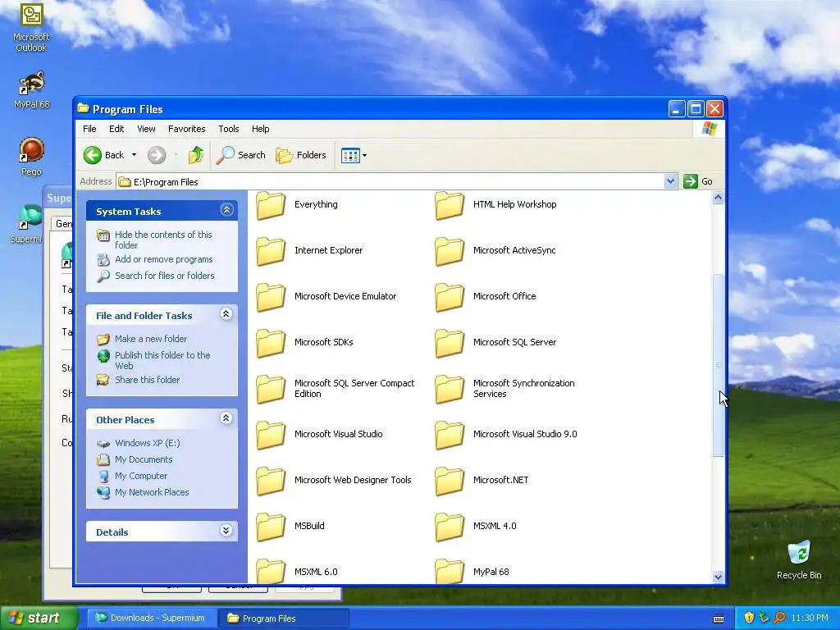
Task: Open the Favorites menu
Action: point(186,129)
